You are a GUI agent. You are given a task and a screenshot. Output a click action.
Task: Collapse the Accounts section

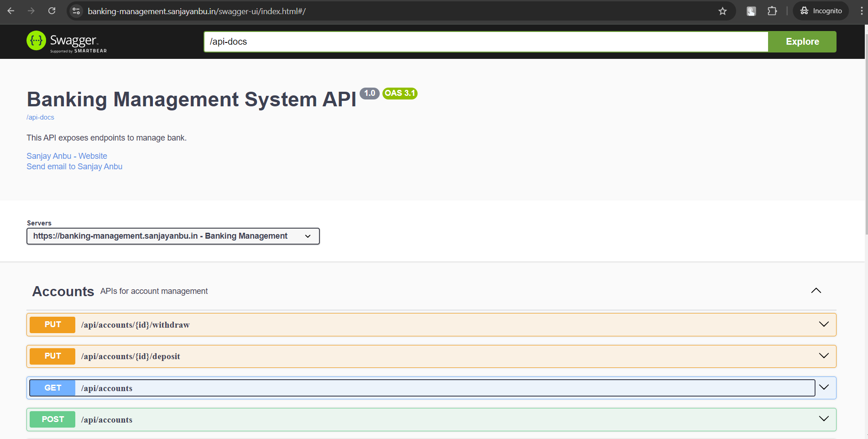[x=816, y=291]
